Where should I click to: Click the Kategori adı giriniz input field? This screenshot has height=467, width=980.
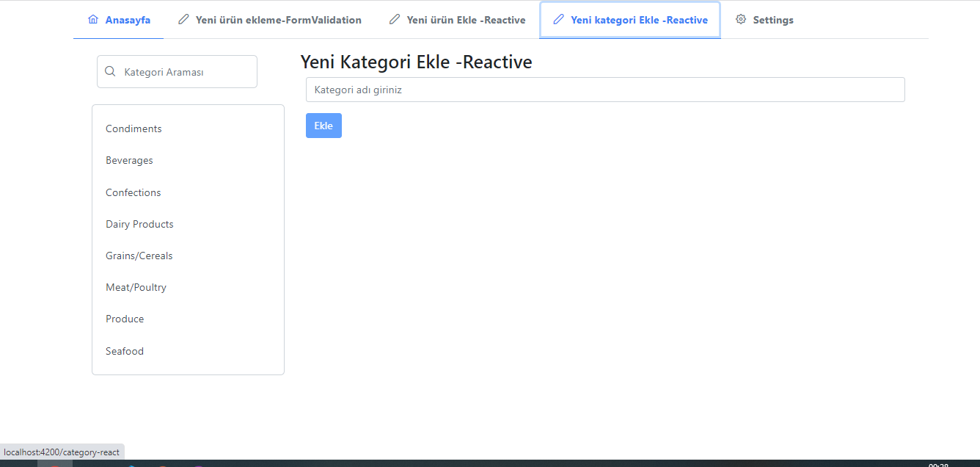point(604,89)
